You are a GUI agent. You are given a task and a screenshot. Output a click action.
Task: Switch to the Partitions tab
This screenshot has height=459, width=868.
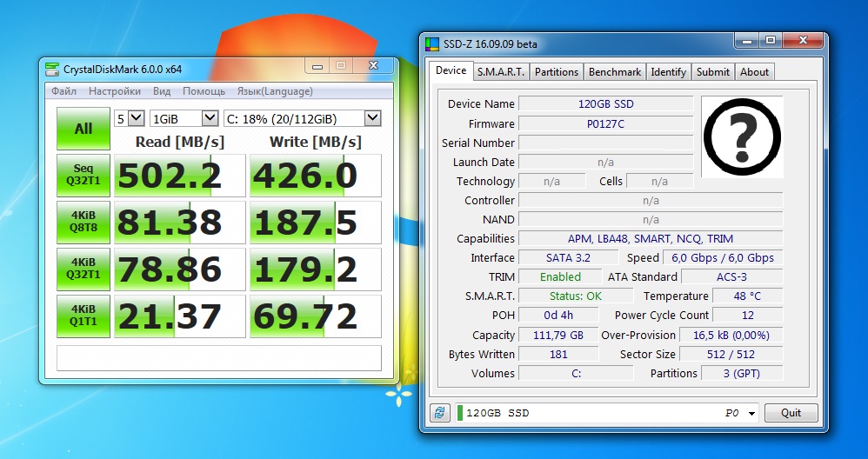tap(557, 72)
